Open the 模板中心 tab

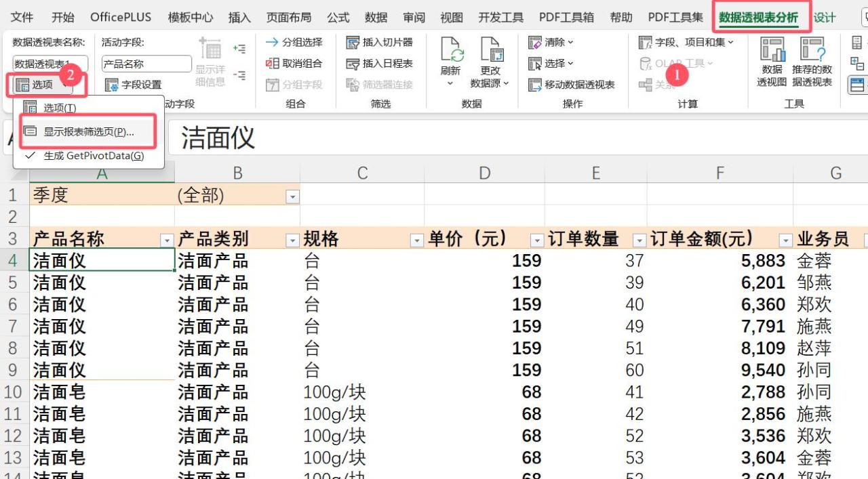point(191,18)
